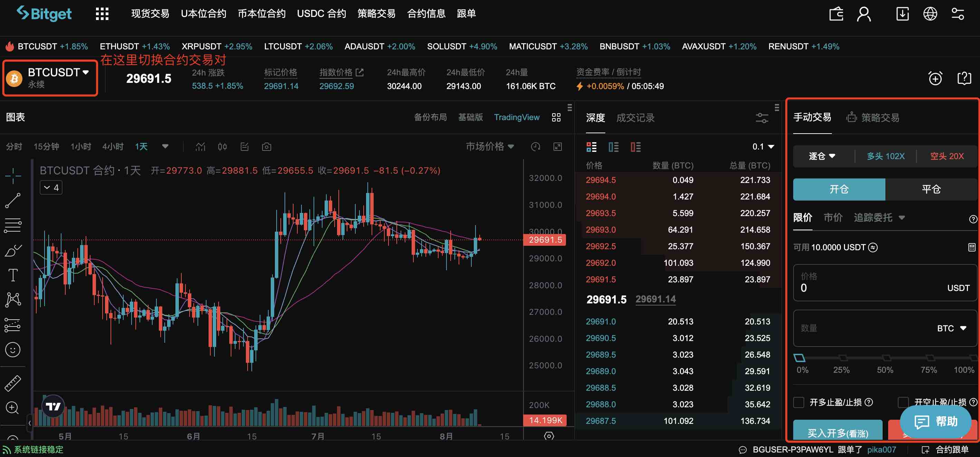Open the calculator icon next to available balance

point(972,247)
